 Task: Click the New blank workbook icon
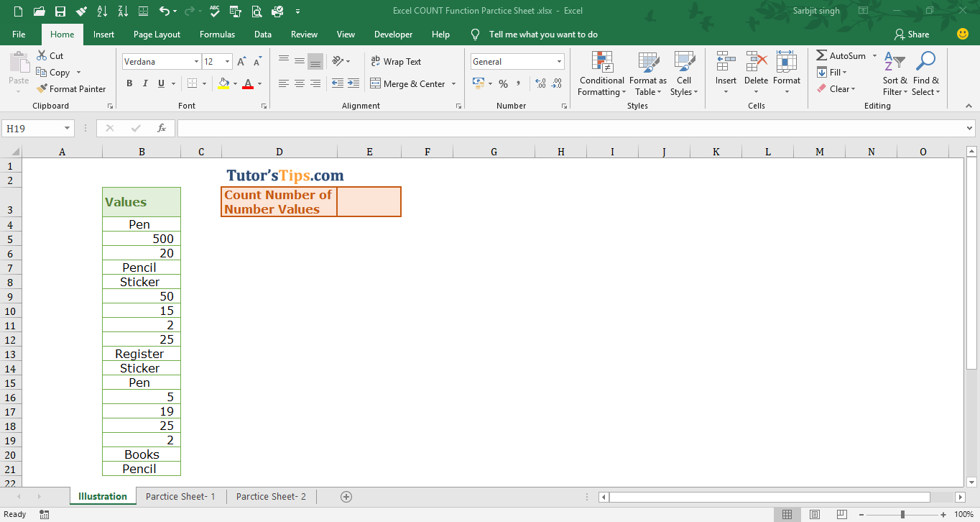click(x=18, y=12)
